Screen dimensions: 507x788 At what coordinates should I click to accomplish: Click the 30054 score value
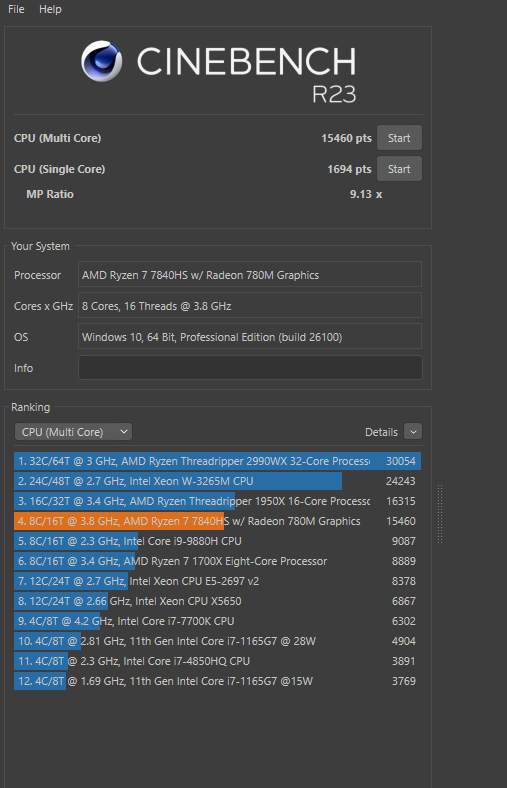[400, 461]
